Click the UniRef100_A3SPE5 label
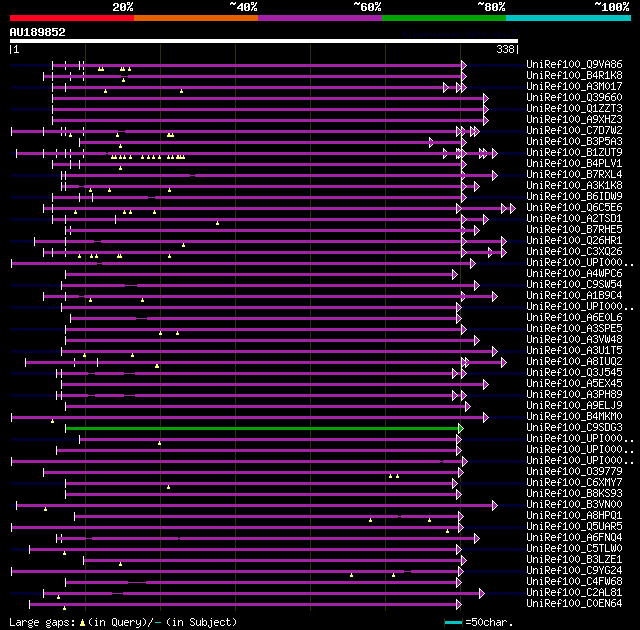 pyautogui.click(x=574, y=329)
